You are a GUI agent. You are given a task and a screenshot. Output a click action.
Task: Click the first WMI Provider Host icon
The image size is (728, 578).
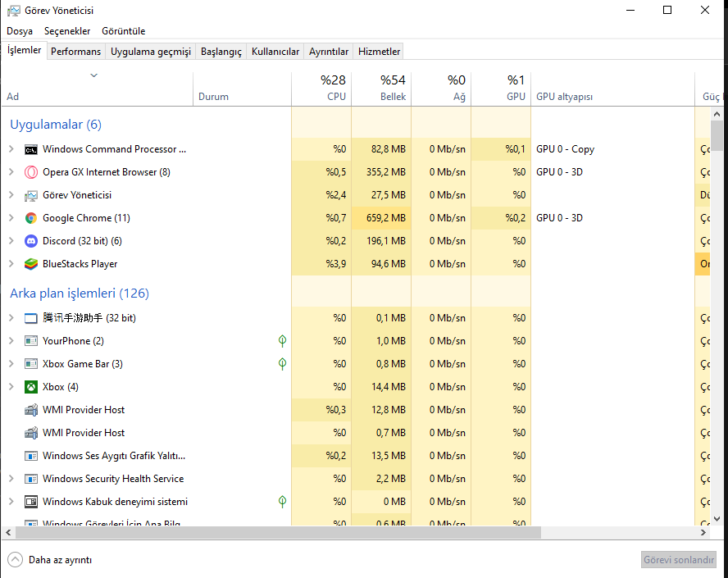30,410
